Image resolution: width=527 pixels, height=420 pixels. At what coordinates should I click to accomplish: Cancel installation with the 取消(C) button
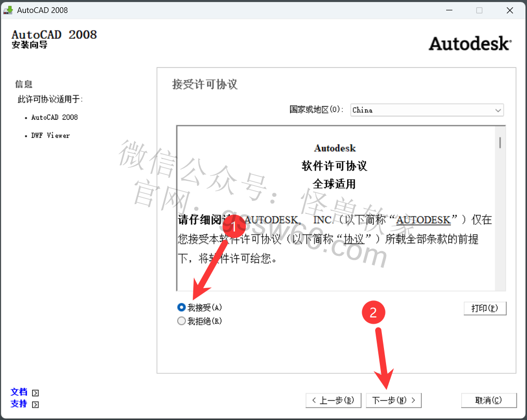coord(488,400)
